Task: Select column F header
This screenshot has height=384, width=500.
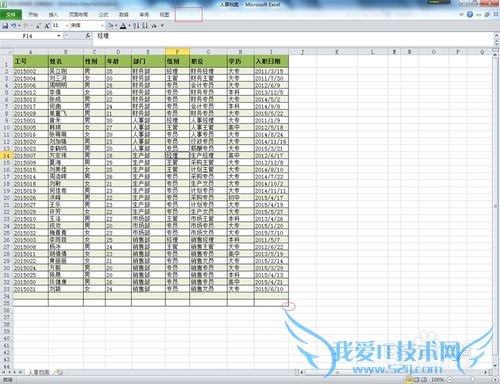Action: [x=177, y=52]
